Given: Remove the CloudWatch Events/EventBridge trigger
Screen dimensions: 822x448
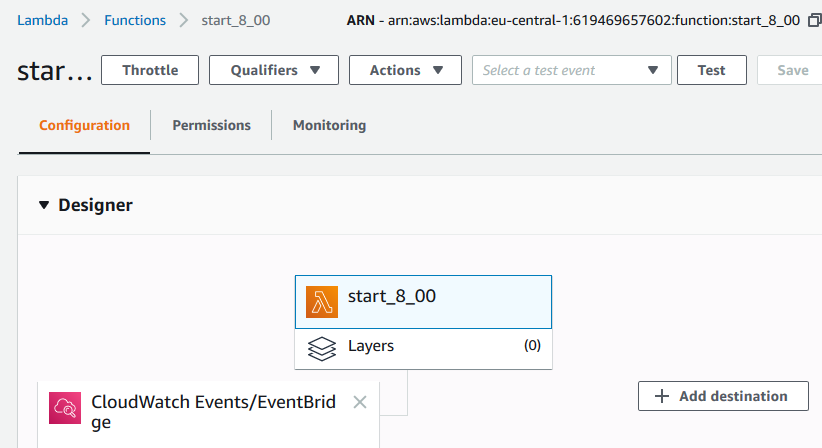Looking at the screenshot, I should [360, 402].
